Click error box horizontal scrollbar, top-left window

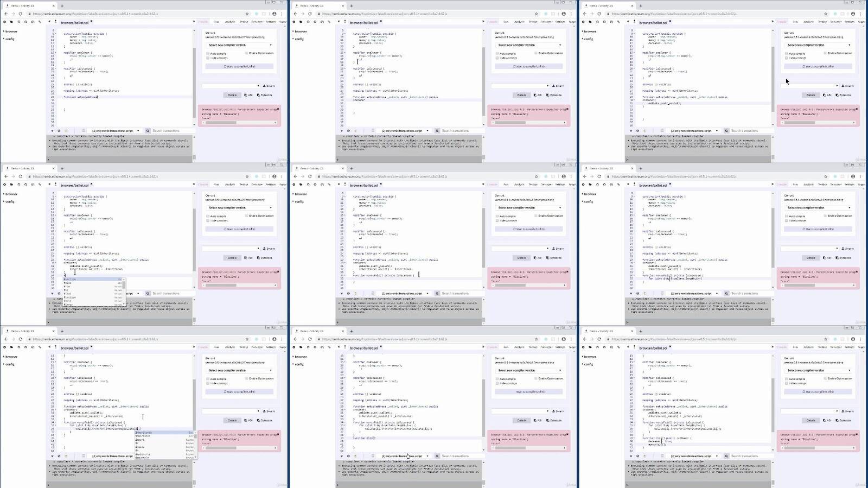[x=239, y=123]
